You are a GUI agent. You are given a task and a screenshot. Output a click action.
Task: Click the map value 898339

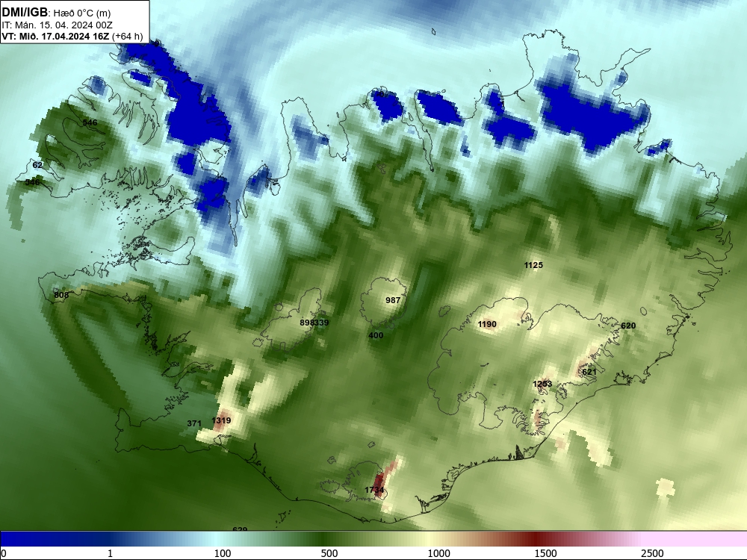coord(314,323)
